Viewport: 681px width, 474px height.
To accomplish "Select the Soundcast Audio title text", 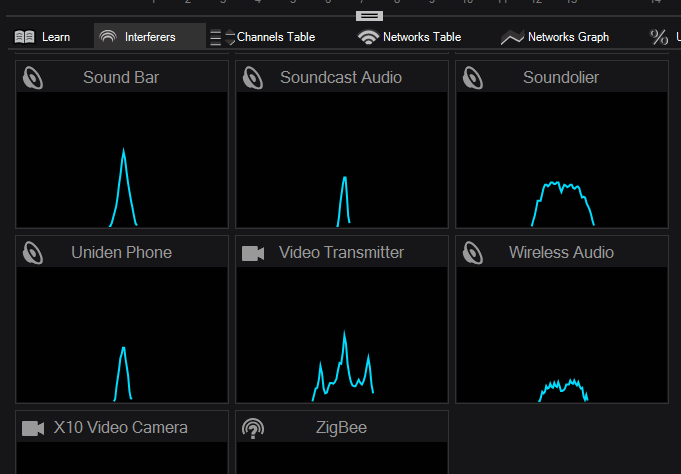I will coord(341,77).
